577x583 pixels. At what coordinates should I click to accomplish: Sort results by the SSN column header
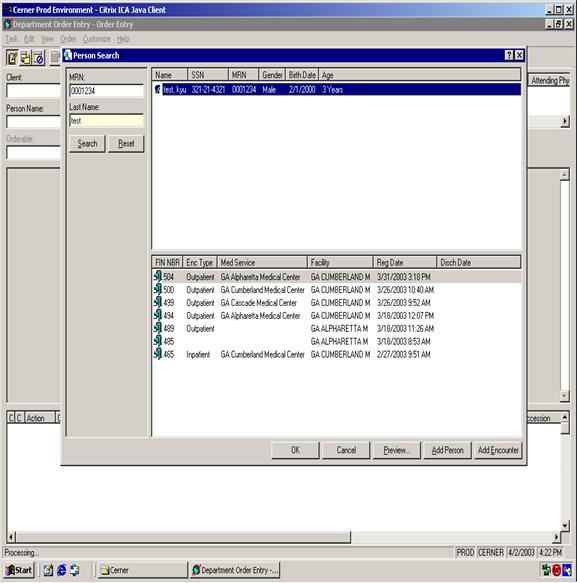tap(208, 75)
